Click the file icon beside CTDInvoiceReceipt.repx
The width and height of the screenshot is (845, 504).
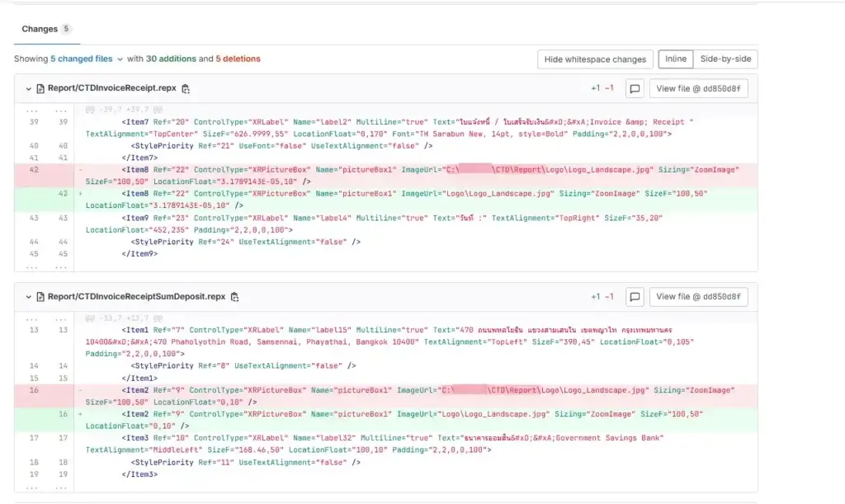coord(40,89)
